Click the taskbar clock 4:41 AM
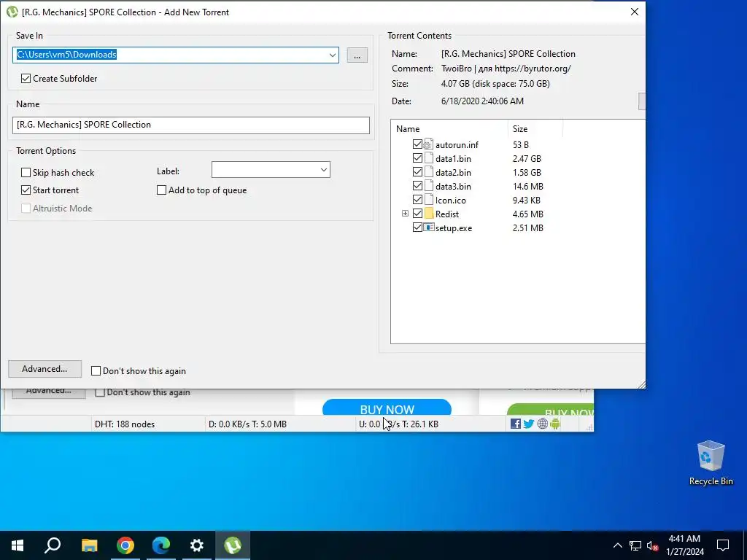 (x=684, y=545)
